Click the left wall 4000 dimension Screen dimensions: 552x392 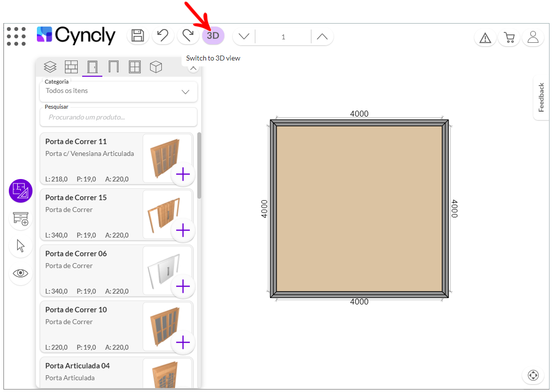264,209
